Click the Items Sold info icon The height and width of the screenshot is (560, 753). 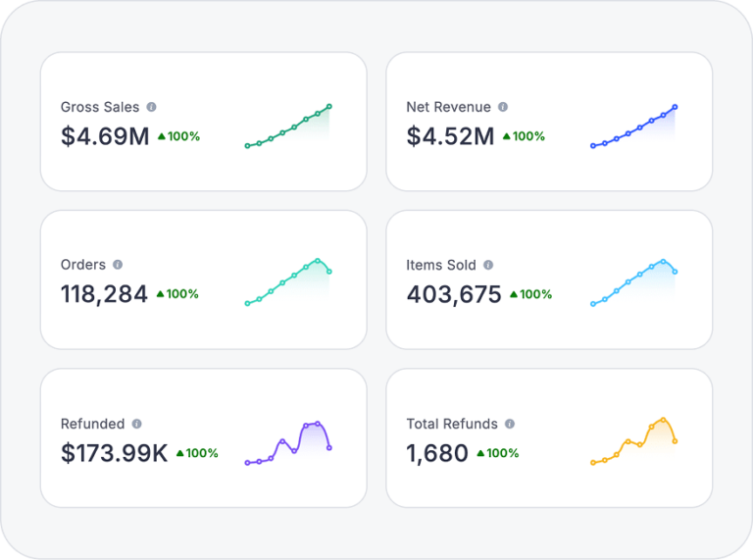488,265
